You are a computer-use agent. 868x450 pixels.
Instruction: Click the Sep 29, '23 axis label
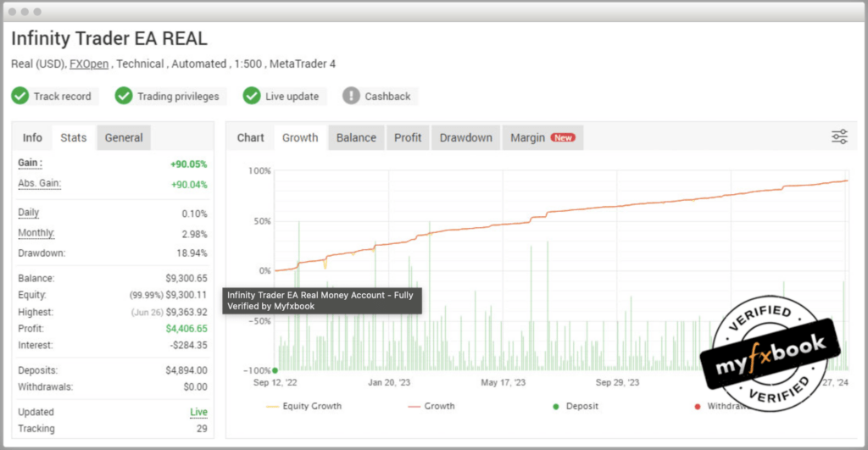[617, 382]
